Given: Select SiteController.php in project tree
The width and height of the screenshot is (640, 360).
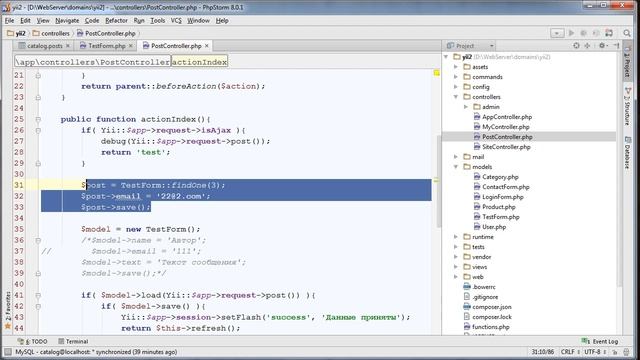Looking at the screenshot, I should point(506,147).
